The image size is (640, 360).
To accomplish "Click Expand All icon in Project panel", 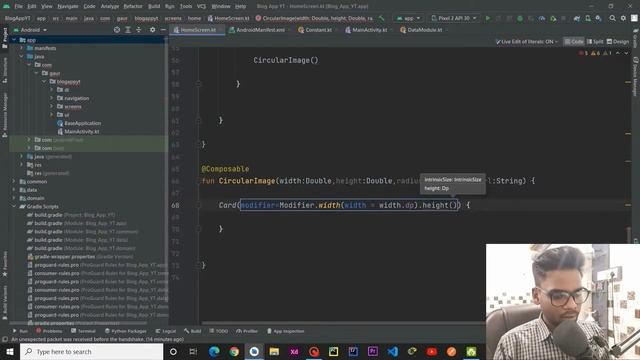I will point(128,30).
